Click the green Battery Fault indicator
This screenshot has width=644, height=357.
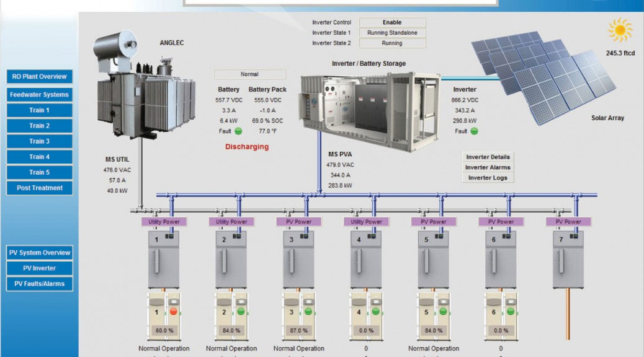click(x=238, y=131)
